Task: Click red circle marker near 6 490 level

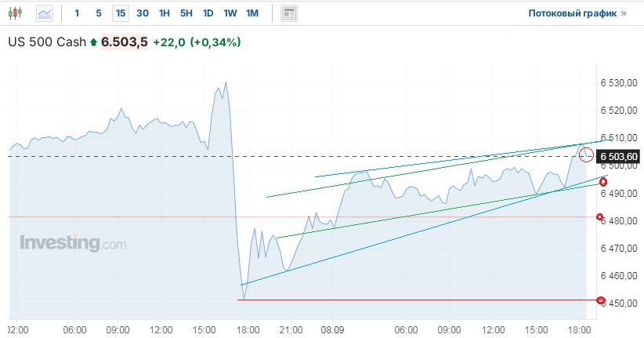Action: point(603,182)
